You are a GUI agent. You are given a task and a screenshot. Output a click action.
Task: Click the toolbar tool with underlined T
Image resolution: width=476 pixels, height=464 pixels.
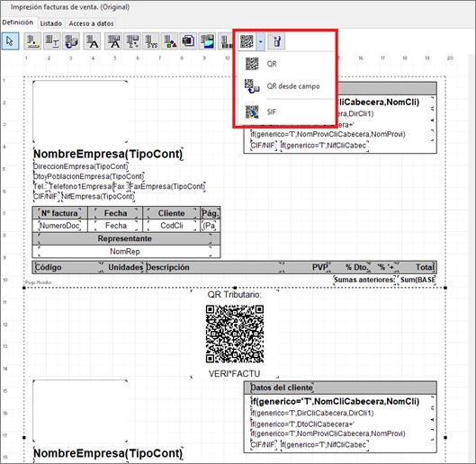(52, 41)
